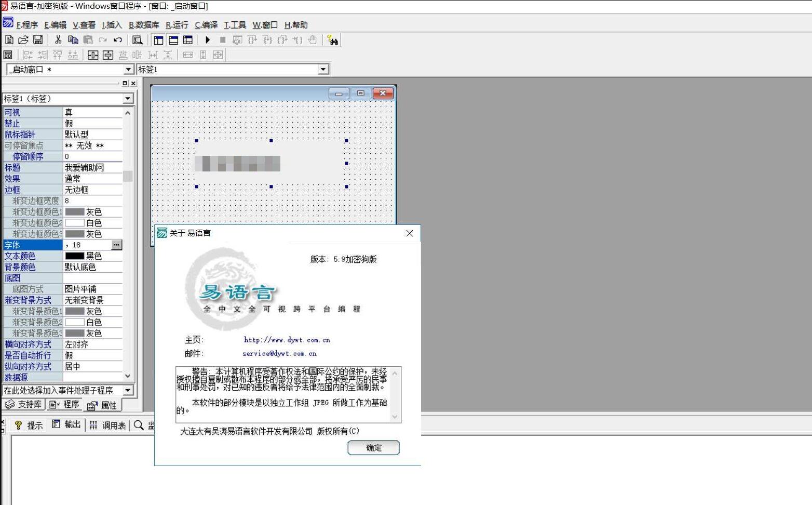This screenshot has width=812, height=505.
Task: Click the undo arrow icon
Action: pos(118,39)
